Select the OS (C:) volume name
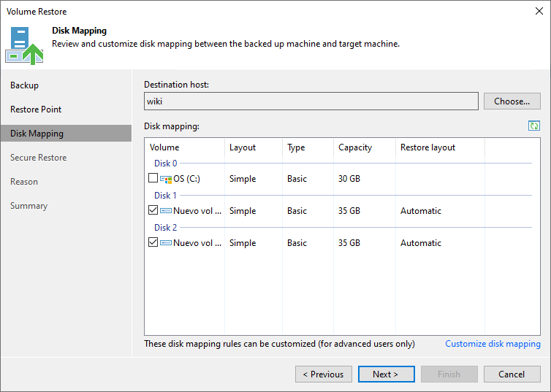Screen dimensions: 551x392 point(186,179)
